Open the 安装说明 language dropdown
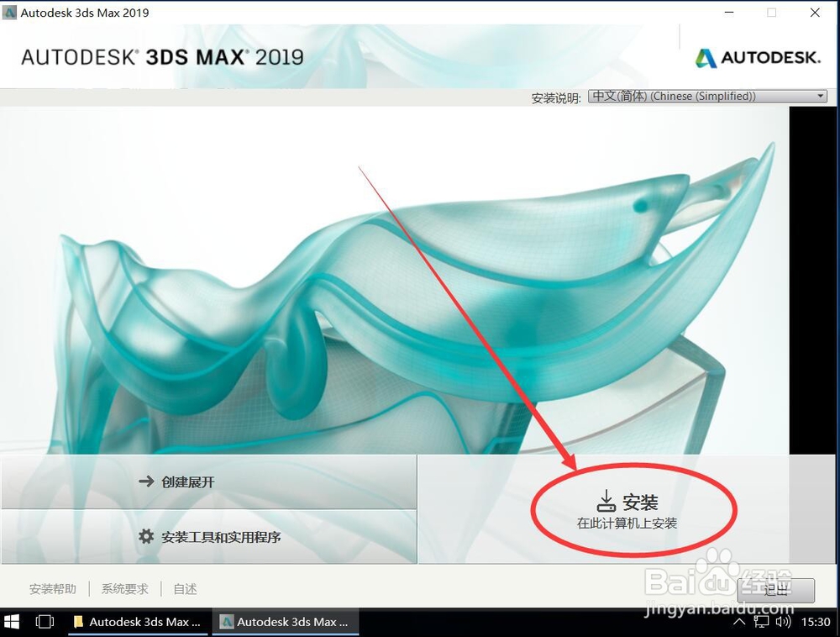This screenshot has width=840, height=637. (706, 95)
